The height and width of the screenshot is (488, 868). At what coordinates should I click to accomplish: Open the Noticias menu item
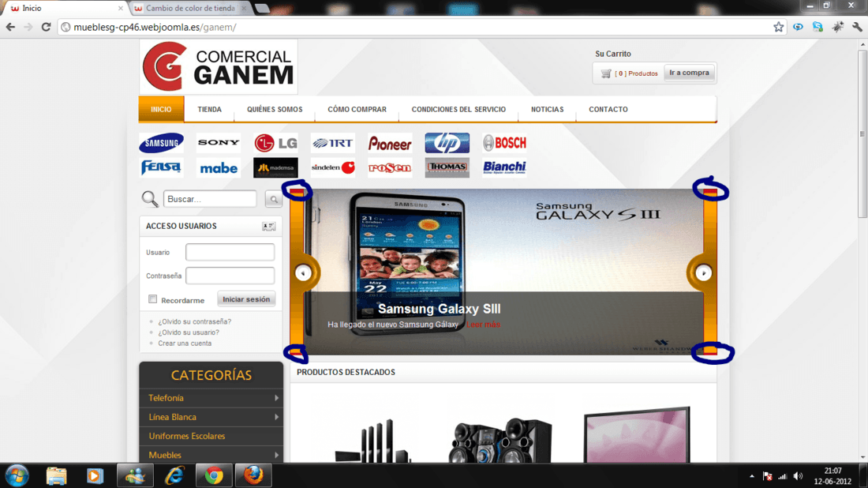(547, 109)
